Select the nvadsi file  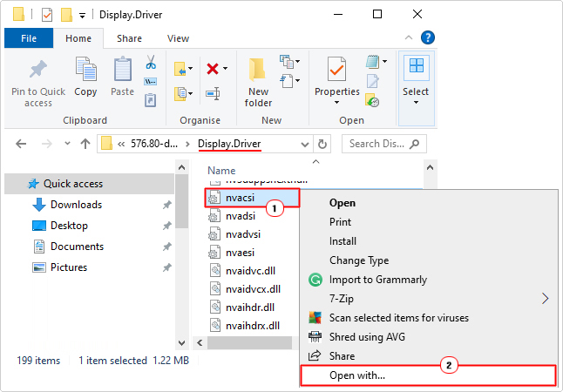241,216
